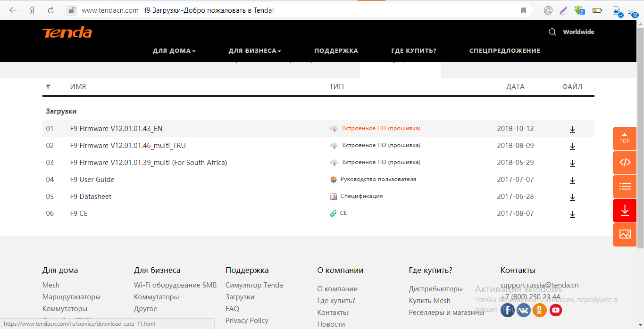Open footer Mesh link
This screenshot has height=329, width=644.
51,285
